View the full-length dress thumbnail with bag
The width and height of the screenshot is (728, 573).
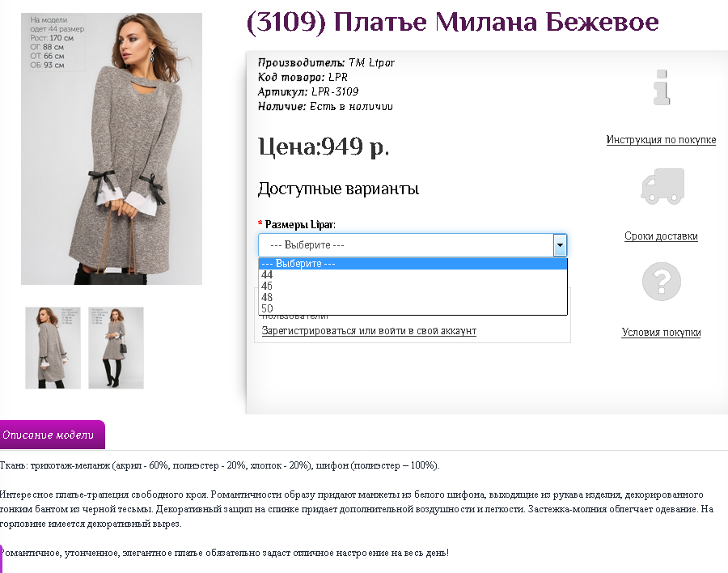[x=116, y=348]
